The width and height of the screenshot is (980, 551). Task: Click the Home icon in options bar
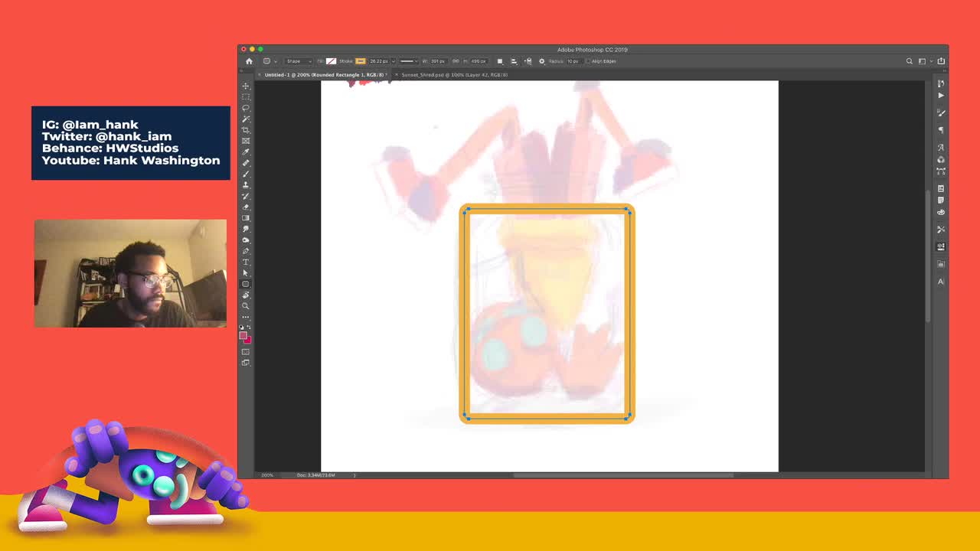249,61
